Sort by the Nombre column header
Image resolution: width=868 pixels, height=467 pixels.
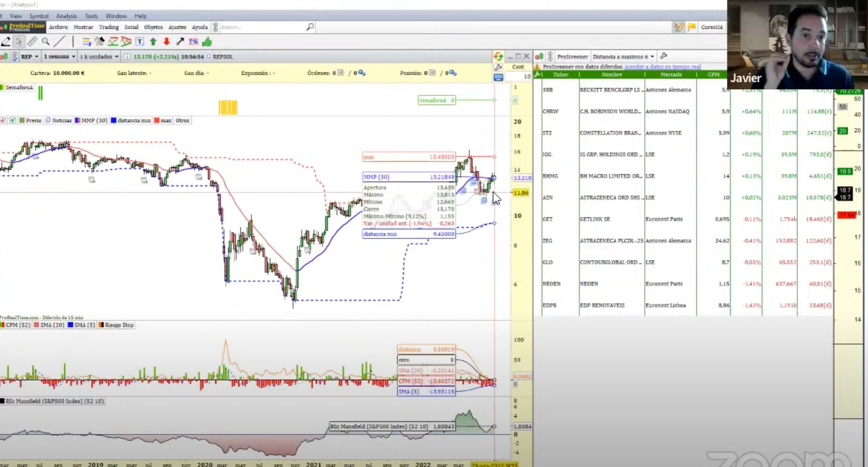(612, 75)
